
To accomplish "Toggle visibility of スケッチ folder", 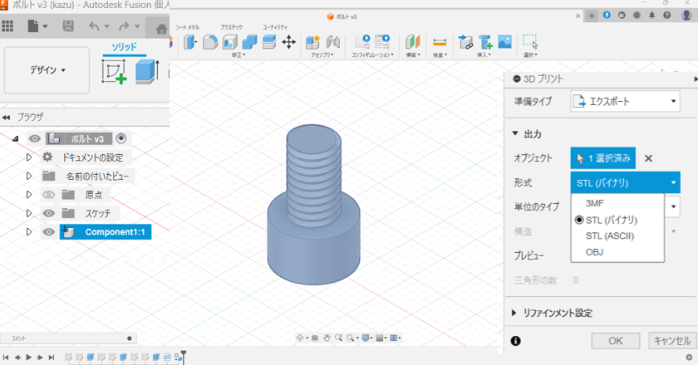I will coord(48,213).
